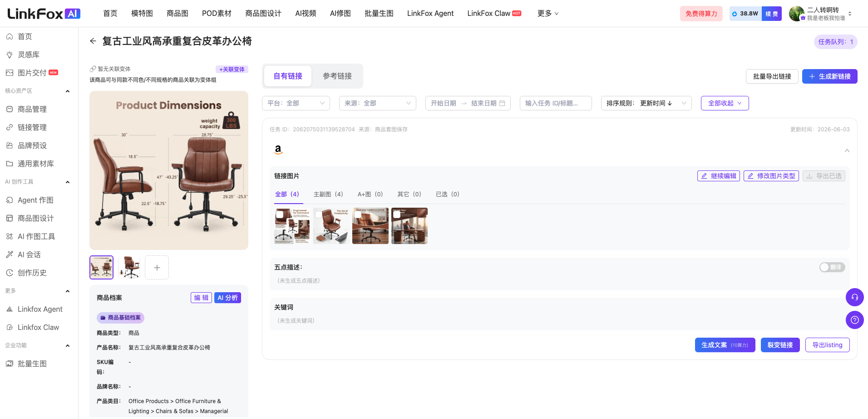Check the 'The Art of Productivity' image checkbox
Screen dimensions: 868x419
(319, 214)
